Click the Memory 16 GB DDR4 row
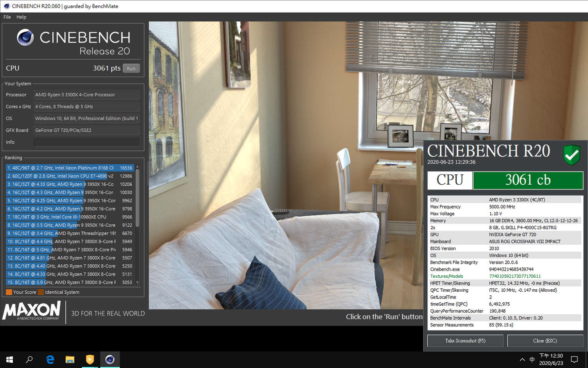The height and width of the screenshot is (368, 588). point(505,221)
